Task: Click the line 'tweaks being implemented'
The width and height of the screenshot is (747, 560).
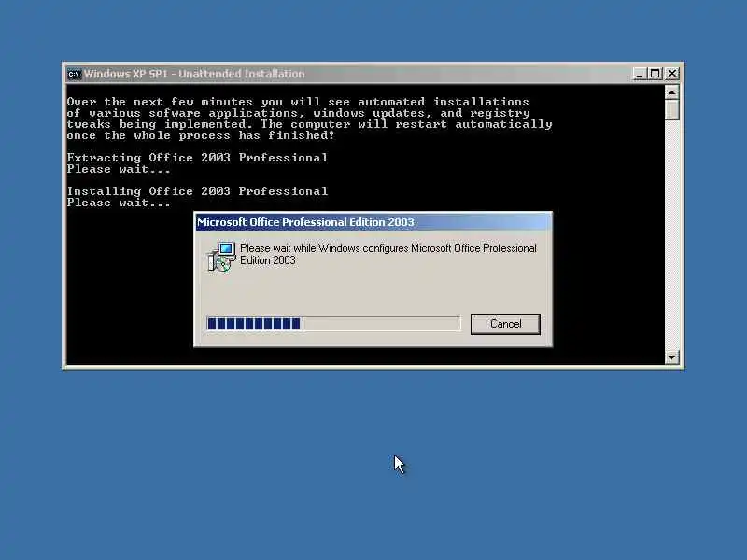Action: pyautogui.click(x=310, y=124)
